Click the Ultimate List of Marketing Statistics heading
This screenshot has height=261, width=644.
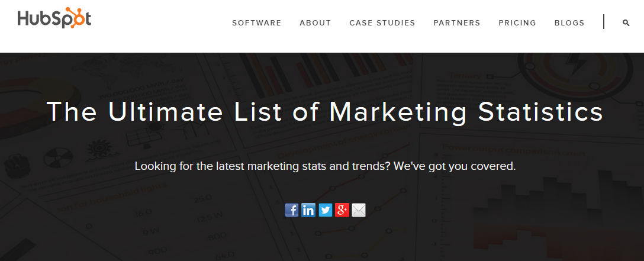point(324,112)
